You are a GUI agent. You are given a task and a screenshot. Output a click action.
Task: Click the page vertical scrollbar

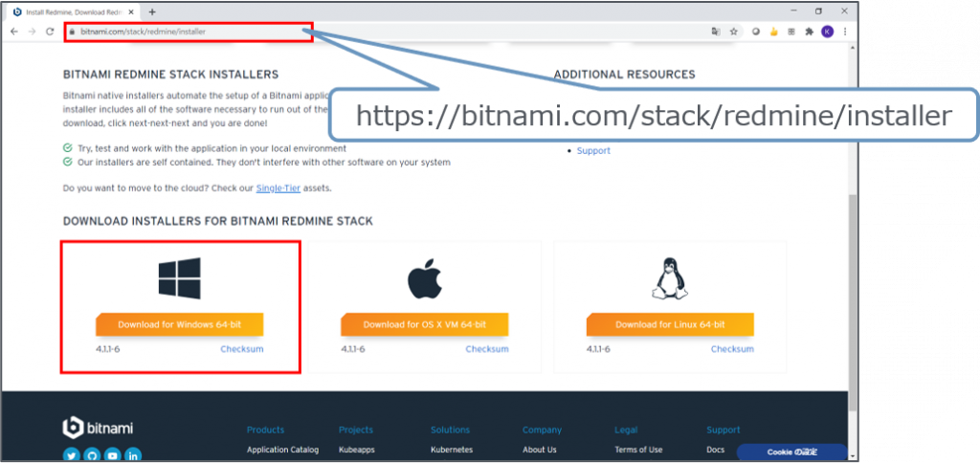point(853,287)
